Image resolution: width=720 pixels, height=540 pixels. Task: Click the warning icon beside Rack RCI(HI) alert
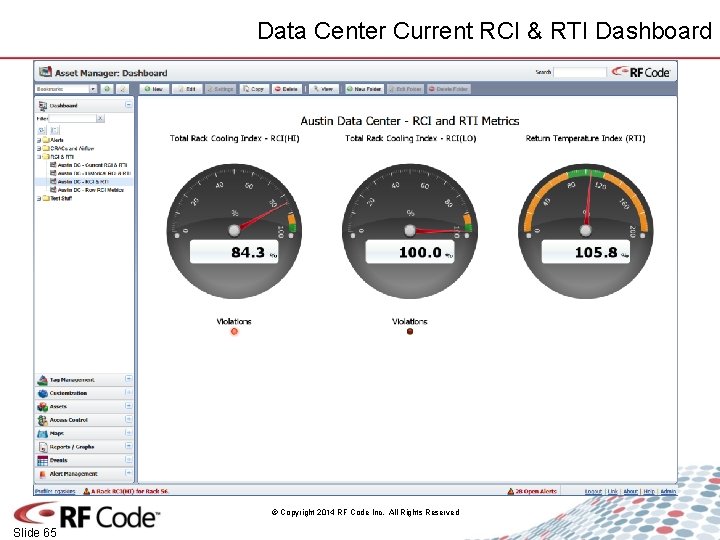(86, 491)
